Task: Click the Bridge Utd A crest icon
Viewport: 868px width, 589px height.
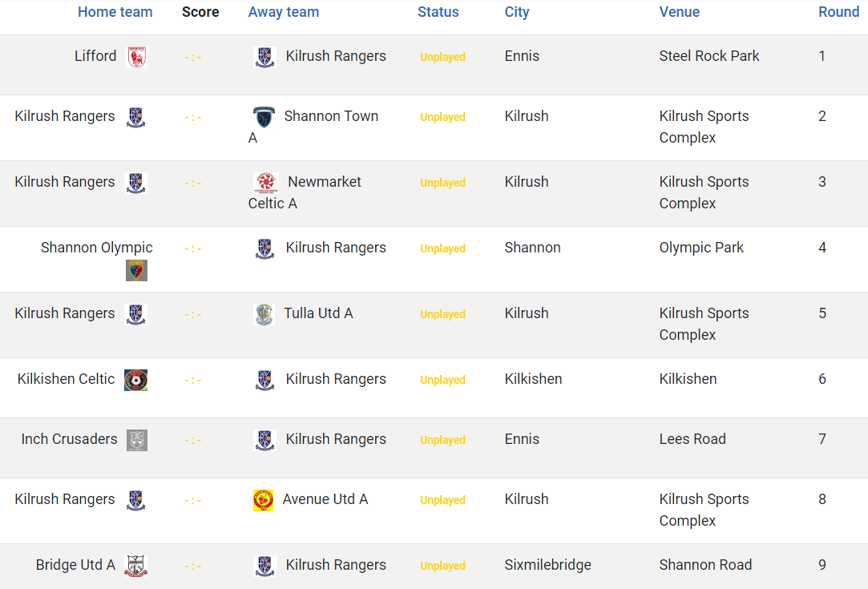Action: click(x=136, y=566)
